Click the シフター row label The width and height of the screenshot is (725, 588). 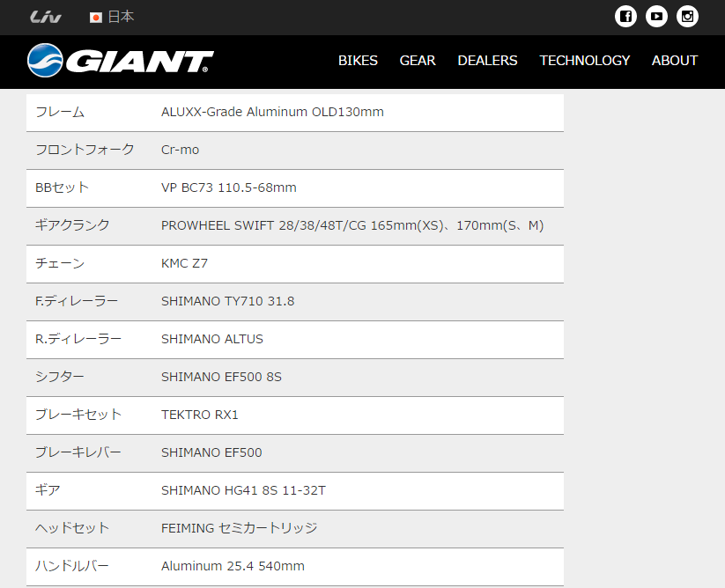pos(60,377)
